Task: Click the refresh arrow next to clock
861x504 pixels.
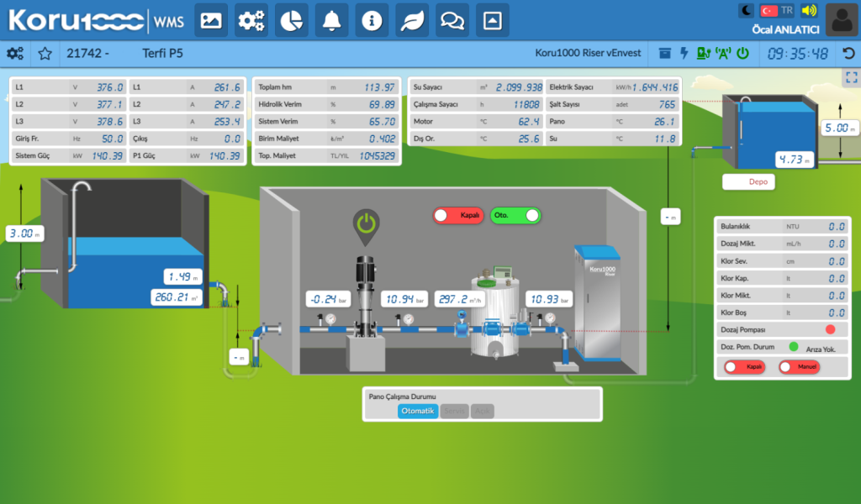Action: [848, 53]
